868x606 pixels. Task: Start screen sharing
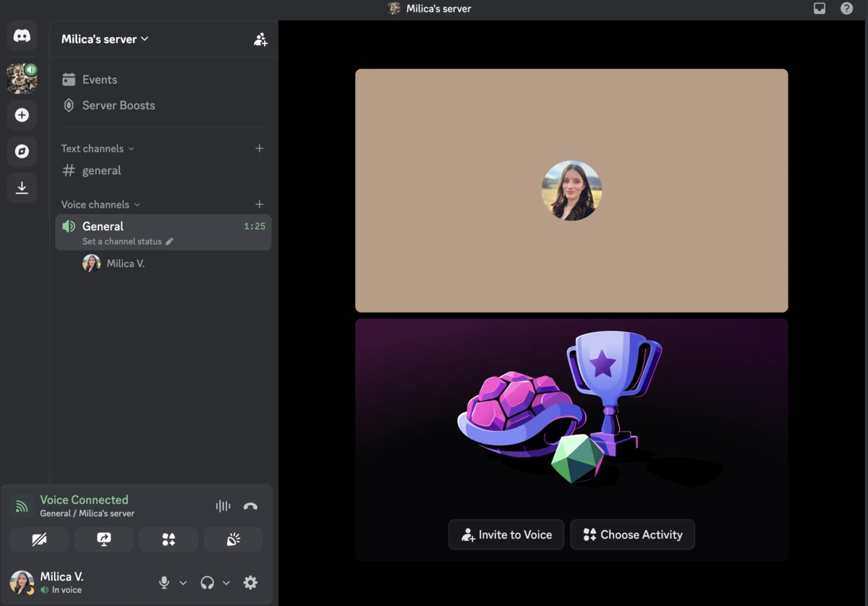[x=103, y=539]
